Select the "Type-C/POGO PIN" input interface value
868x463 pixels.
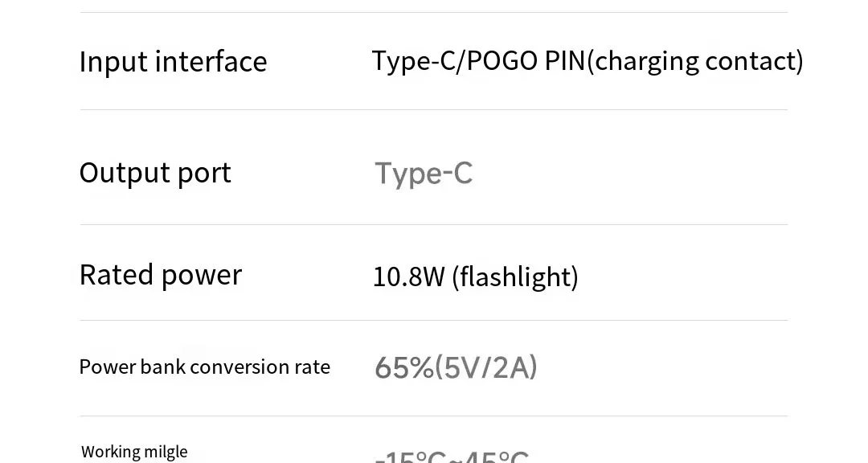478,61
